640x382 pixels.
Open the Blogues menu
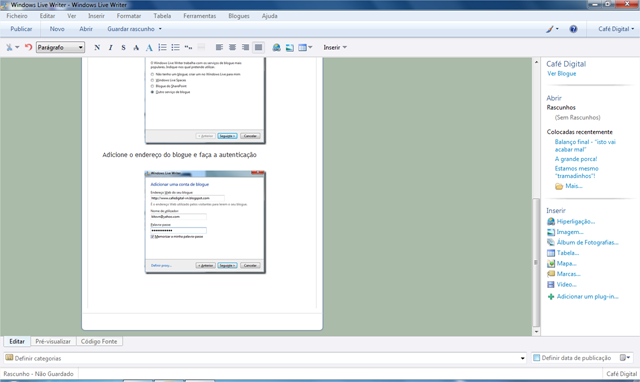click(x=239, y=16)
